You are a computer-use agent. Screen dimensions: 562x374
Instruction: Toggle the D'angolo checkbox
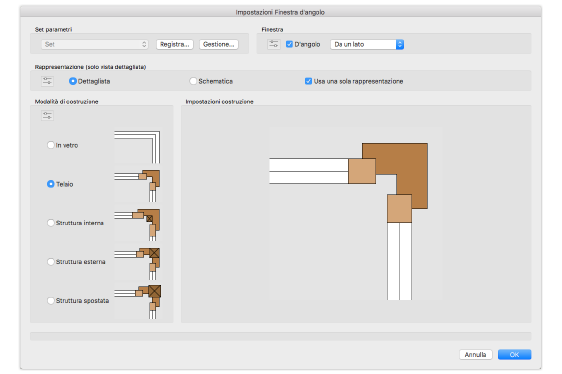pyautogui.click(x=289, y=44)
